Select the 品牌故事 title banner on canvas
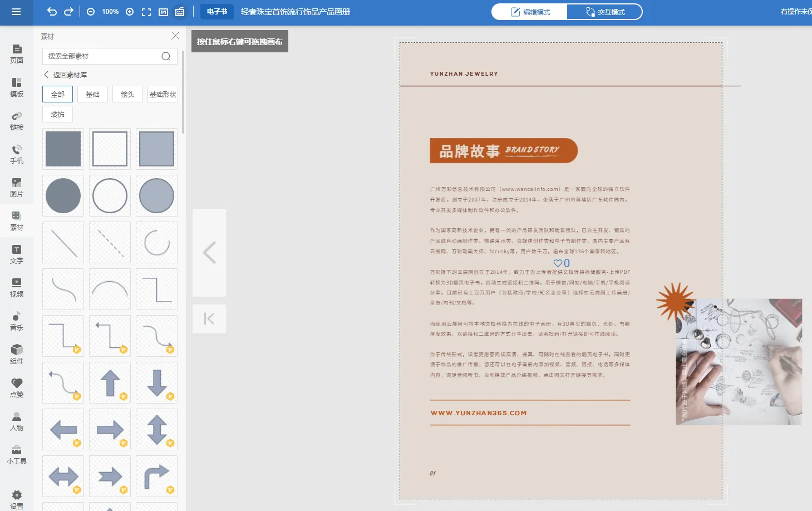Image resolution: width=812 pixels, height=511 pixels. (x=504, y=151)
